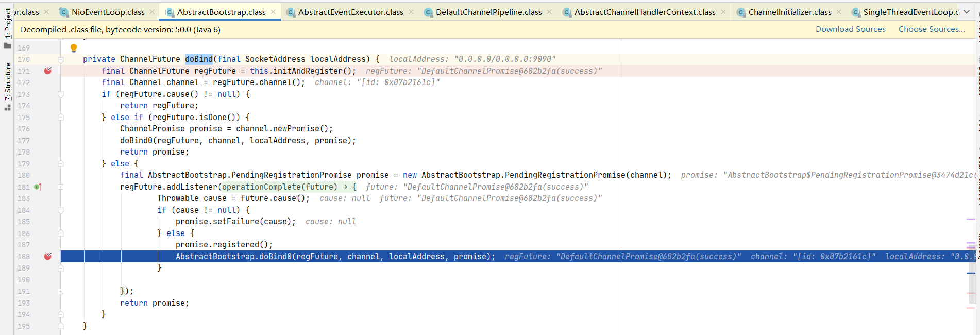Switch to AbstractChannelHandlerContext.class tab

tap(645, 12)
